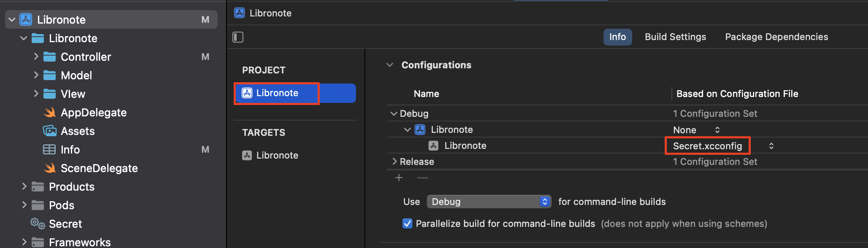The width and height of the screenshot is (868, 248).
Task: Open the Debug command-line builds dropdown
Action: pyautogui.click(x=489, y=202)
